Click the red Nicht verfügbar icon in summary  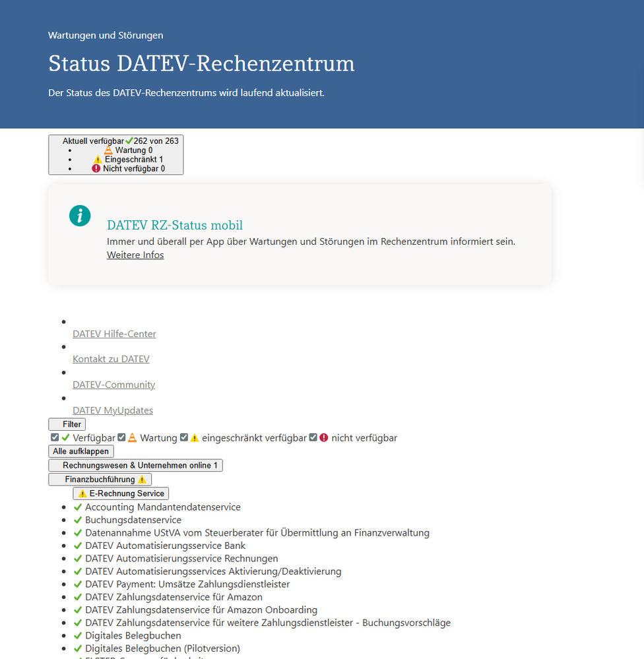click(96, 168)
